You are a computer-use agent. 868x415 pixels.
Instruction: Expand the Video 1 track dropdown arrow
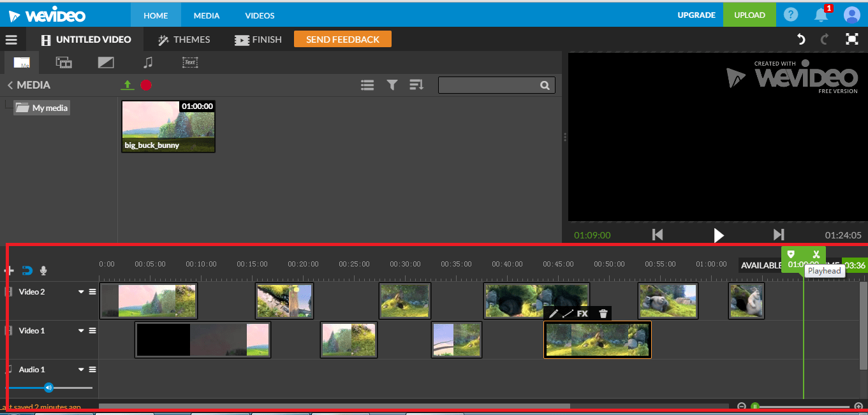point(80,330)
